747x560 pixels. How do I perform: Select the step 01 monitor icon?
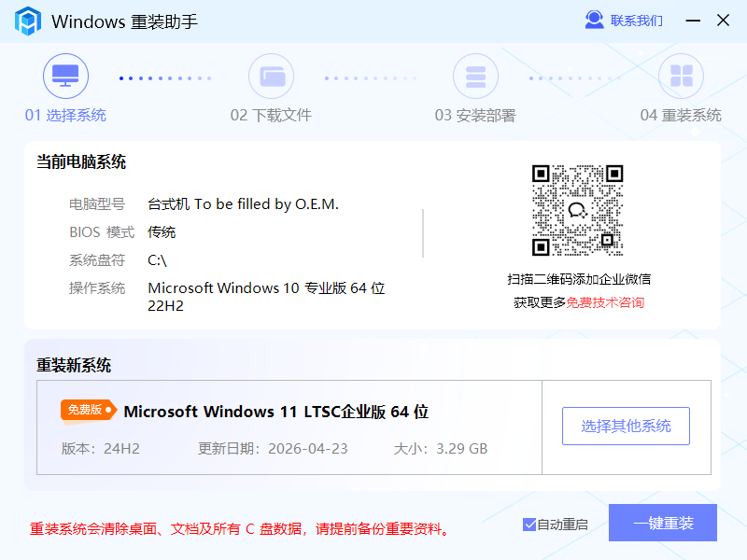65,77
